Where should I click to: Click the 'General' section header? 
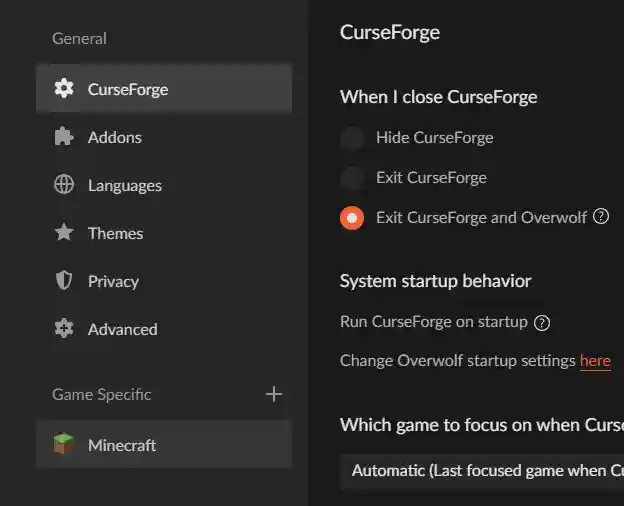[x=79, y=39]
